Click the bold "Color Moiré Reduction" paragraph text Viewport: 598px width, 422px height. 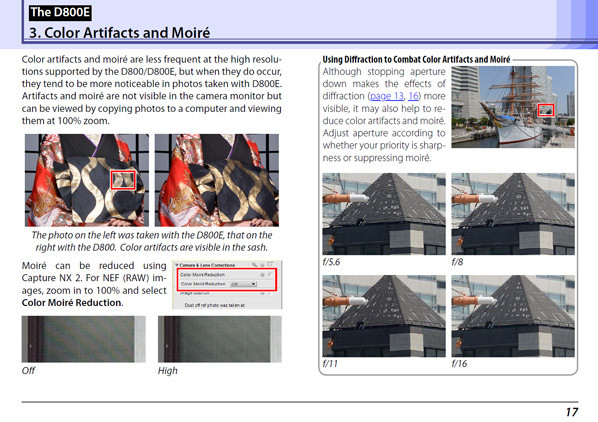point(72,303)
